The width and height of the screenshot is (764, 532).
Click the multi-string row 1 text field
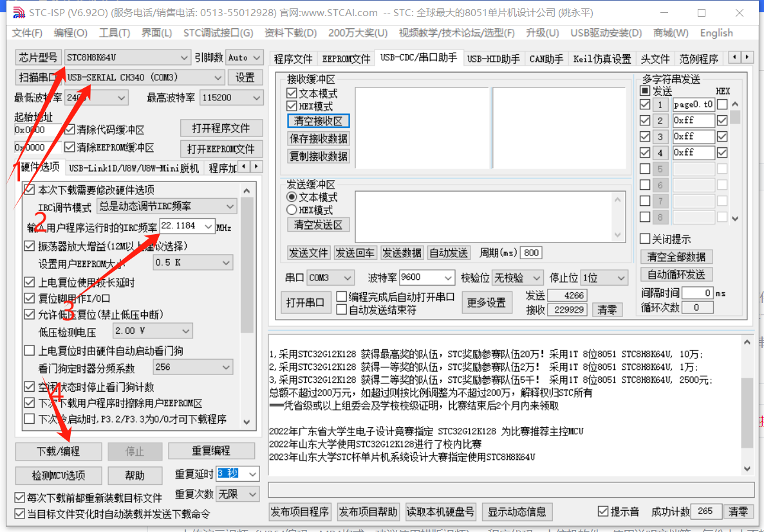coord(693,104)
